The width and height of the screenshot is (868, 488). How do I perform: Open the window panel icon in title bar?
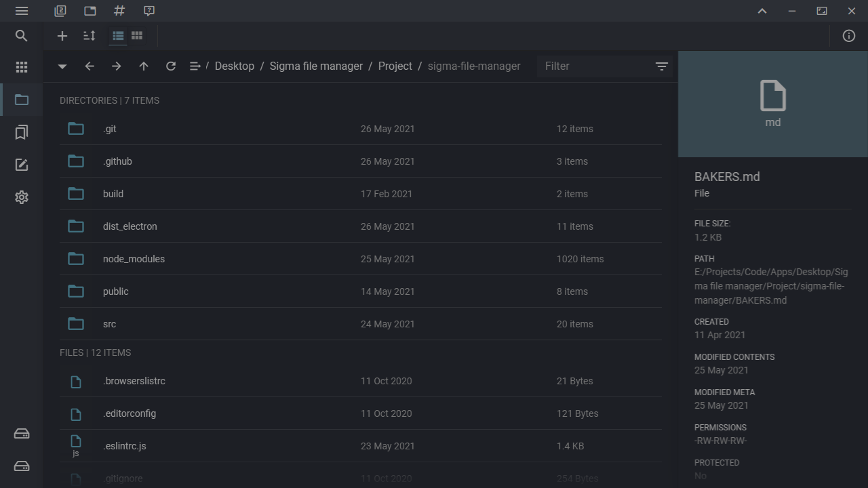(x=90, y=11)
